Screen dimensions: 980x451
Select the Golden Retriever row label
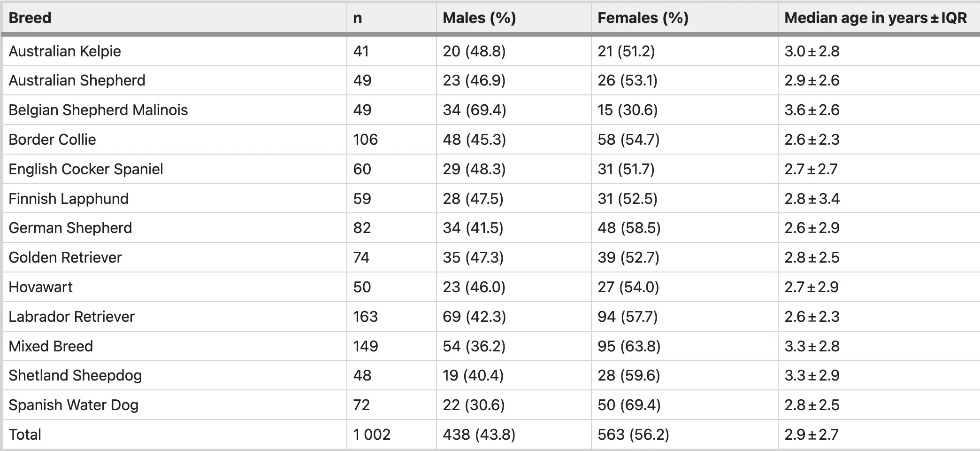click(x=65, y=257)
